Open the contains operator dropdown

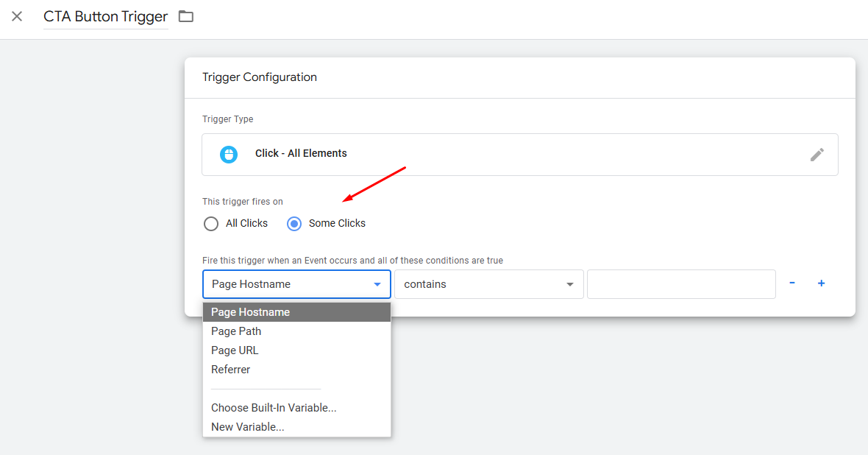pos(489,284)
